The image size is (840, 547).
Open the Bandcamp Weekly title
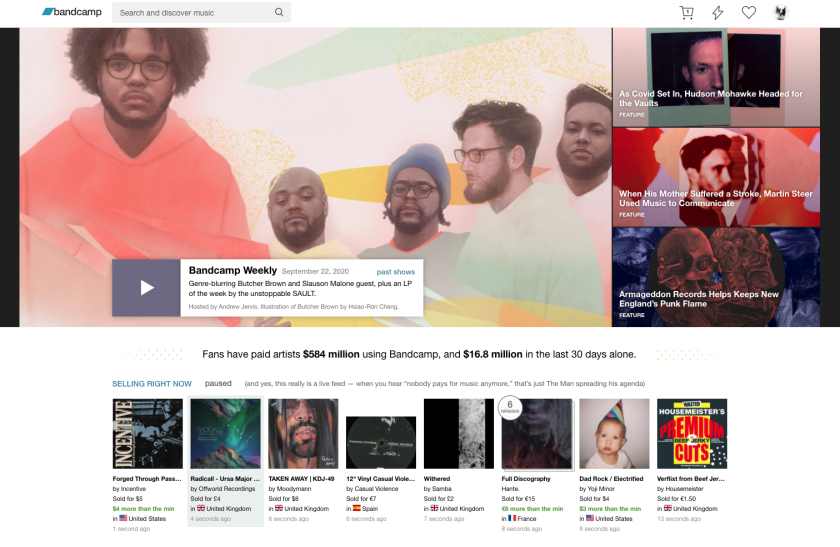[232, 271]
